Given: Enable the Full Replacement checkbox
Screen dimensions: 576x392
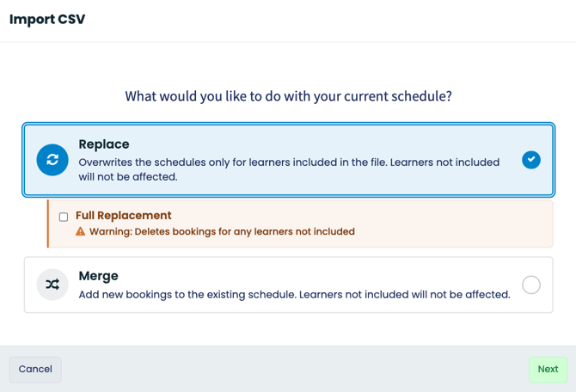Looking at the screenshot, I should [64, 217].
